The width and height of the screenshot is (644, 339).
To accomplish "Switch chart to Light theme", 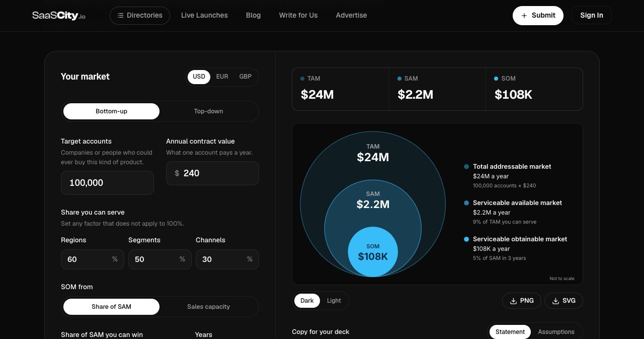I will coord(334,301).
